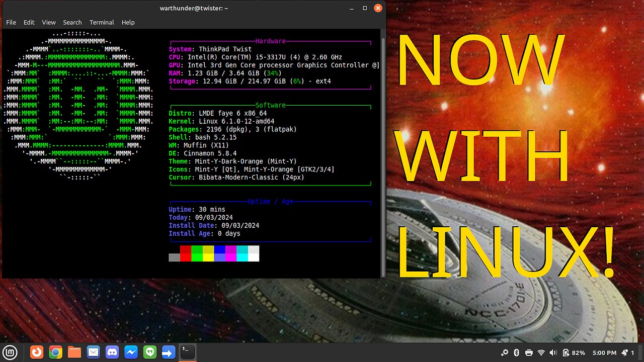Open the View menu in terminal

point(49,22)
